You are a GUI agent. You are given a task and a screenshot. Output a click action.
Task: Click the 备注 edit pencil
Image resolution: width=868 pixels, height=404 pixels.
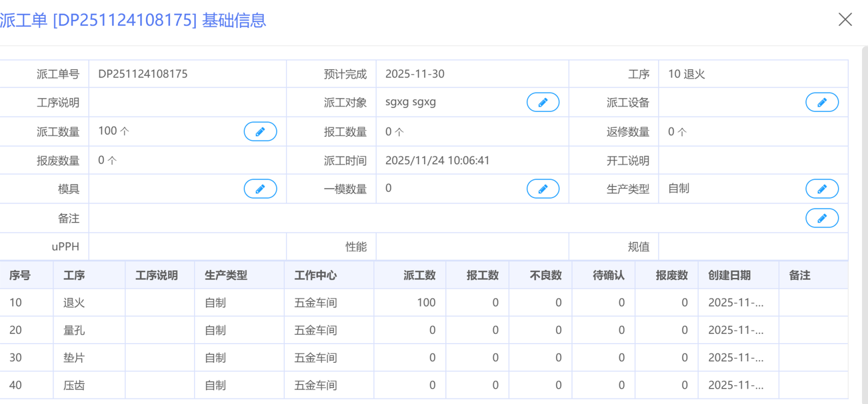(821, 218)
